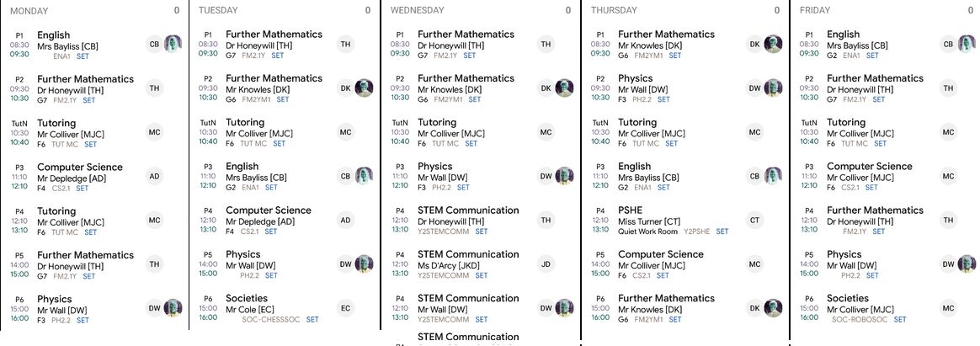Select the WEDNESDAY day header

tap(418, 11)
